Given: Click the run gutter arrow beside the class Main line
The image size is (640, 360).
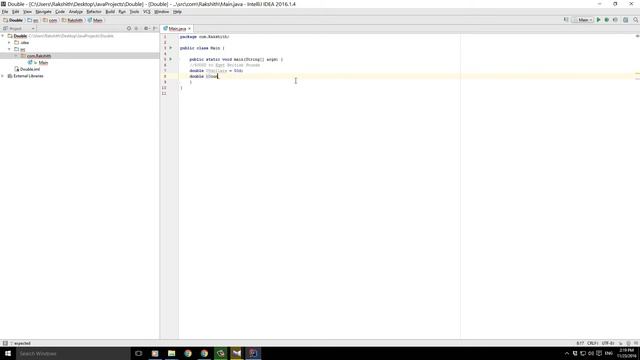Looking at the screenshot, I should (171, 48).
